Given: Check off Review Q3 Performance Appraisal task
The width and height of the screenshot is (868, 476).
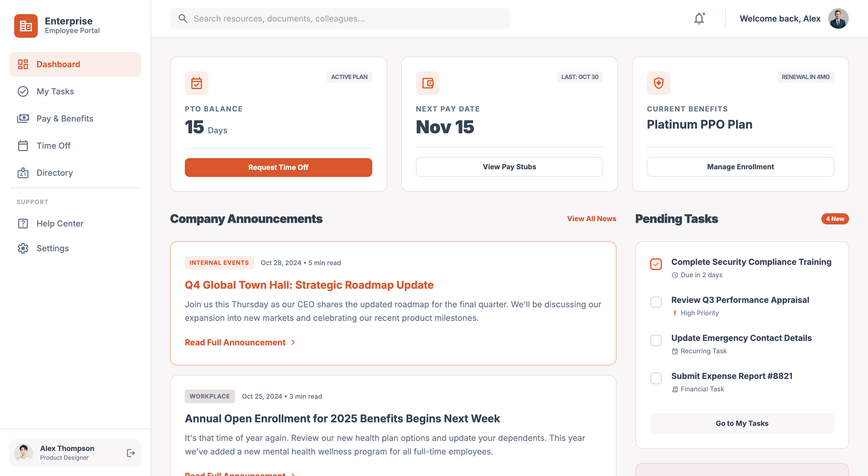Looking at the screenshot, I should pyautogui.click(x=656, y=302).
